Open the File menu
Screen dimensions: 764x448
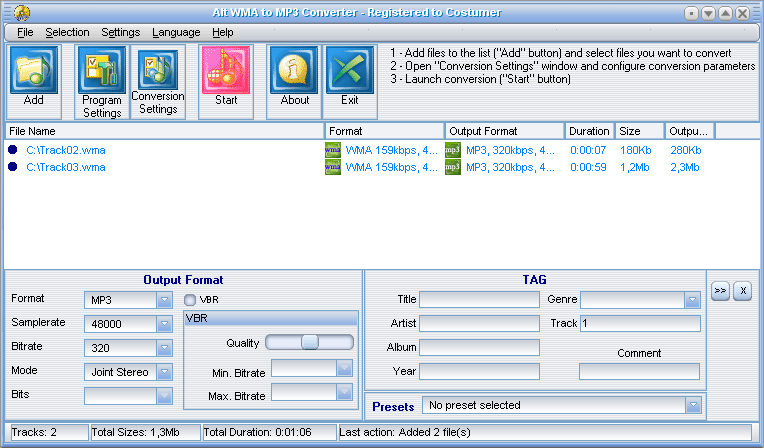(25, 32)
